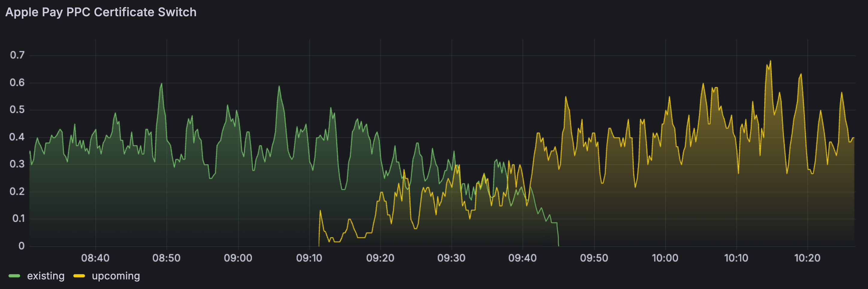
Task: Click the 09:20 time axis label
Action: tap(380, 258)
